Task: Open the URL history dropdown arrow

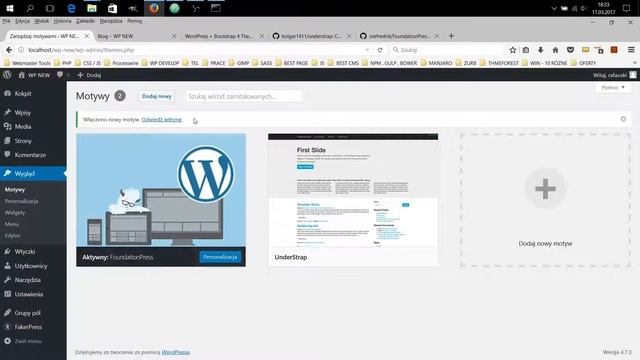Action: [367, 50]
